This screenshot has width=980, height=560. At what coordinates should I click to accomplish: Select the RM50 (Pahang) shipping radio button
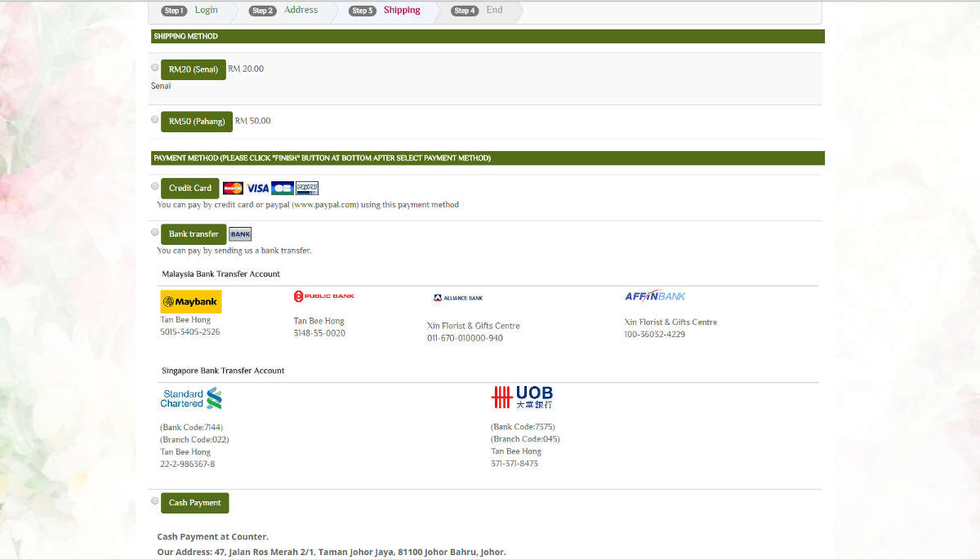(155, 119)
